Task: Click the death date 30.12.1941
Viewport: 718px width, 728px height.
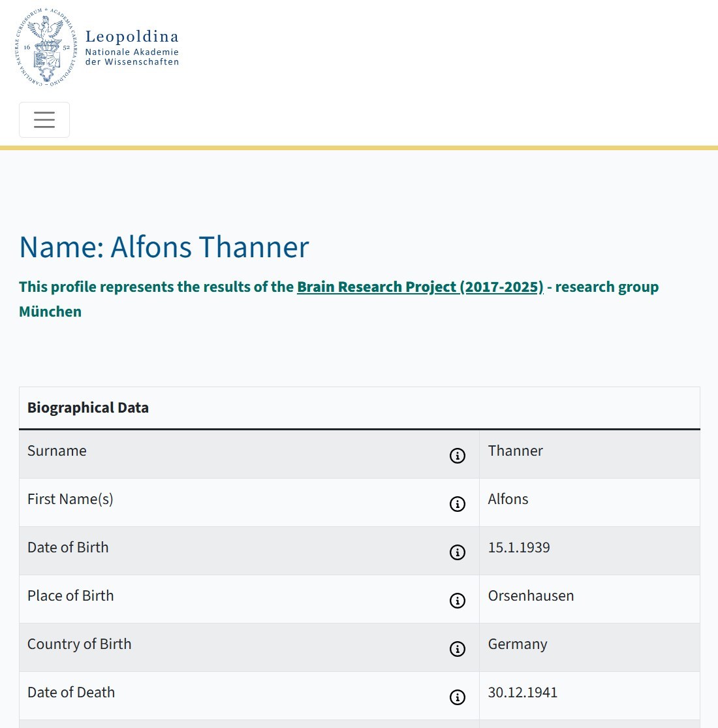Action: pos(523,692)
